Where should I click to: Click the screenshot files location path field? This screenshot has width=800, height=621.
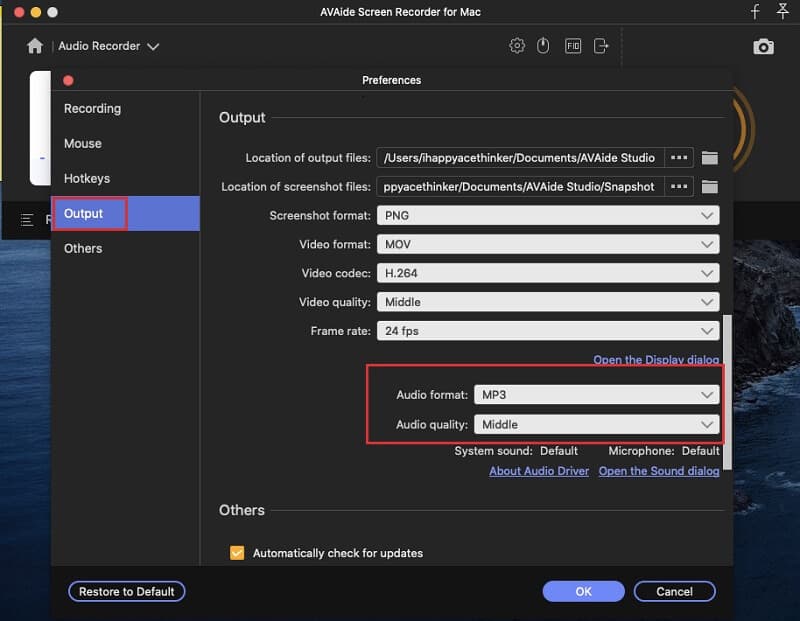pos(520,186)
